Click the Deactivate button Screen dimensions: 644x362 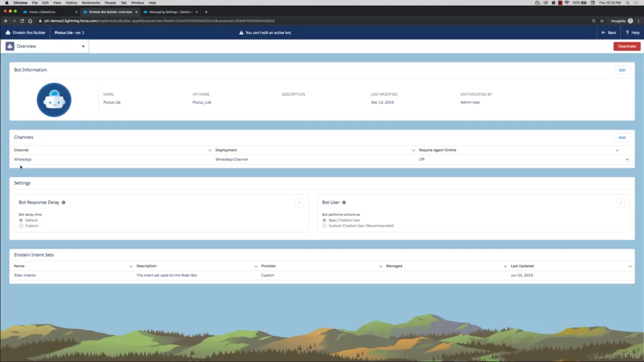[627, 46]
